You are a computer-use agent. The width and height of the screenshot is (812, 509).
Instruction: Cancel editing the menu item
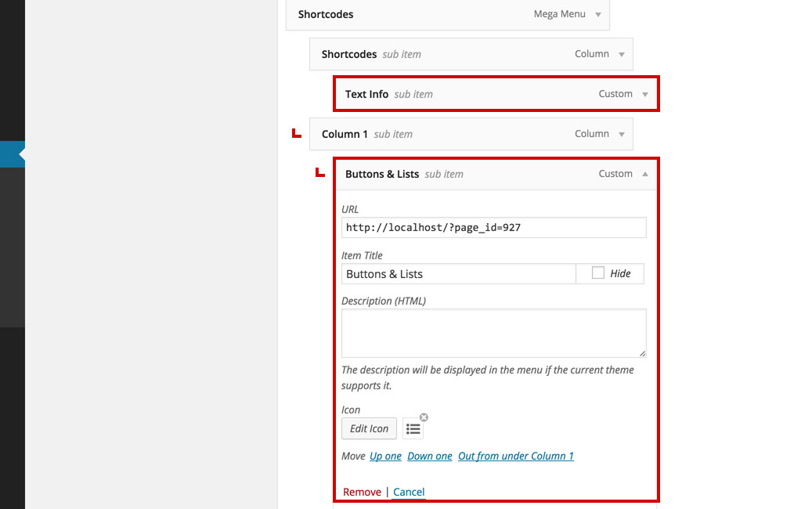point(409,492)
